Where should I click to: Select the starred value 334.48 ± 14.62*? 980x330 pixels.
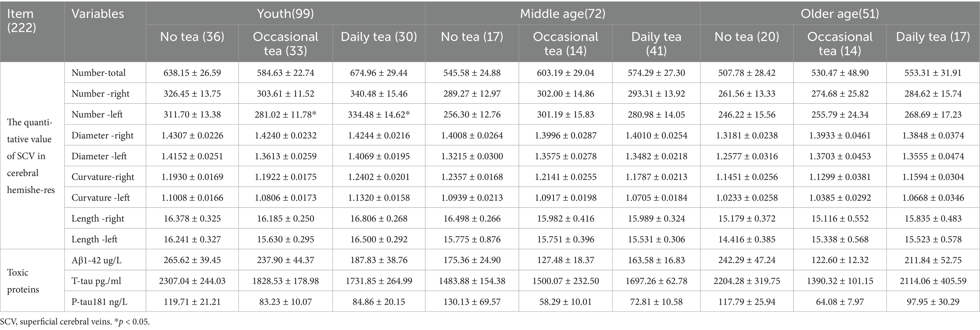pos(379,114)
